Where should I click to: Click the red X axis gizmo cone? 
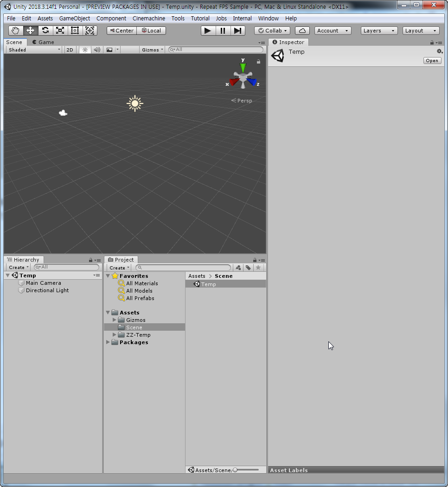click(234, 82)
